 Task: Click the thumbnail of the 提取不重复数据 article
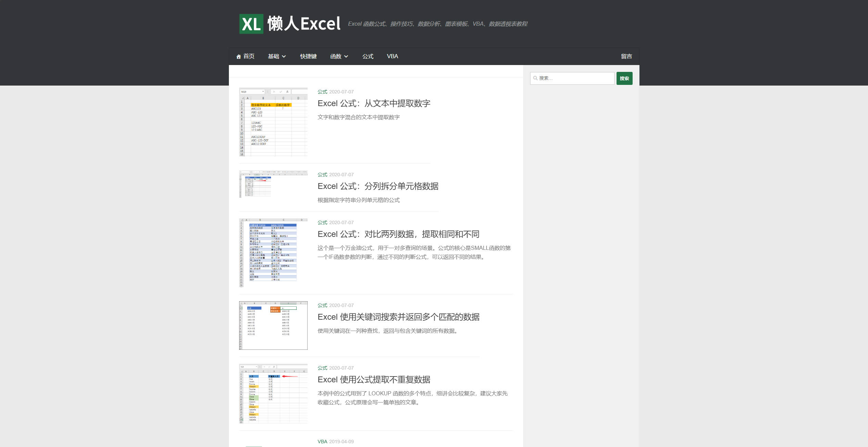(x=273, y=393)
